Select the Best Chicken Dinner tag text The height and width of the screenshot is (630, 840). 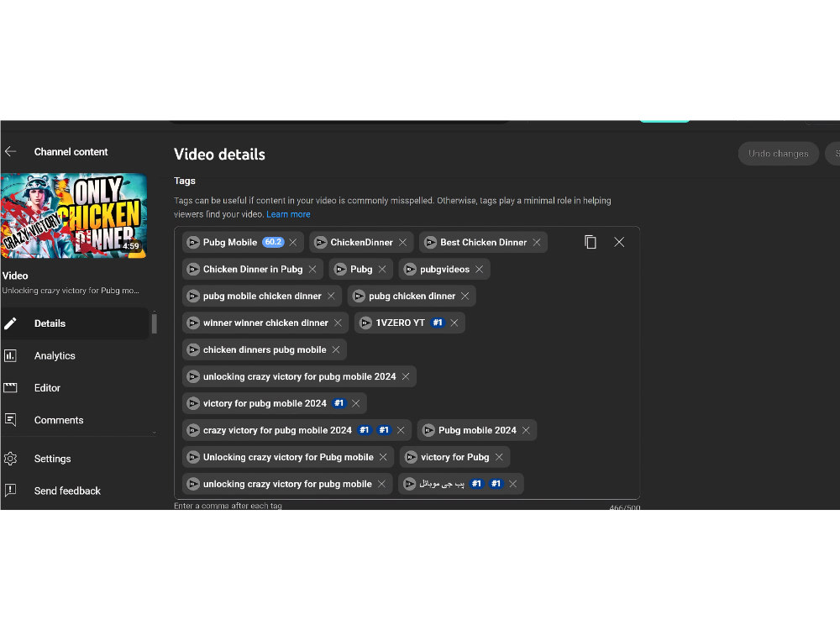(483, 242)
